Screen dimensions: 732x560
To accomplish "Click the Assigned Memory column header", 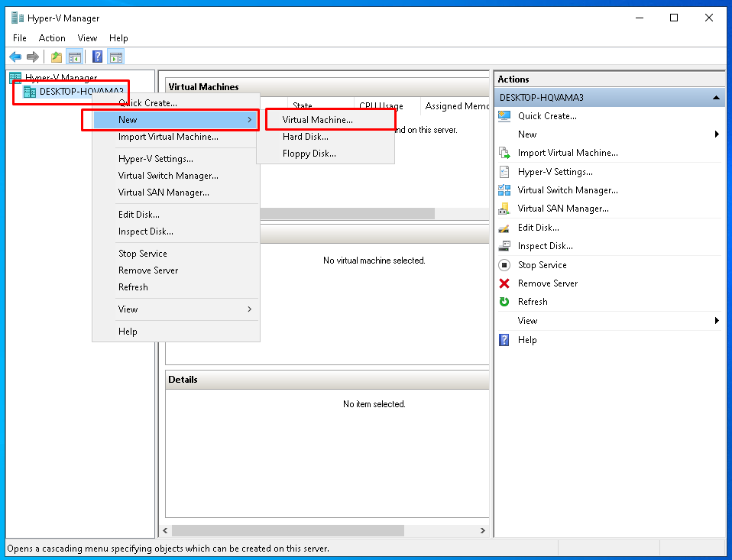I will point(455,106).
